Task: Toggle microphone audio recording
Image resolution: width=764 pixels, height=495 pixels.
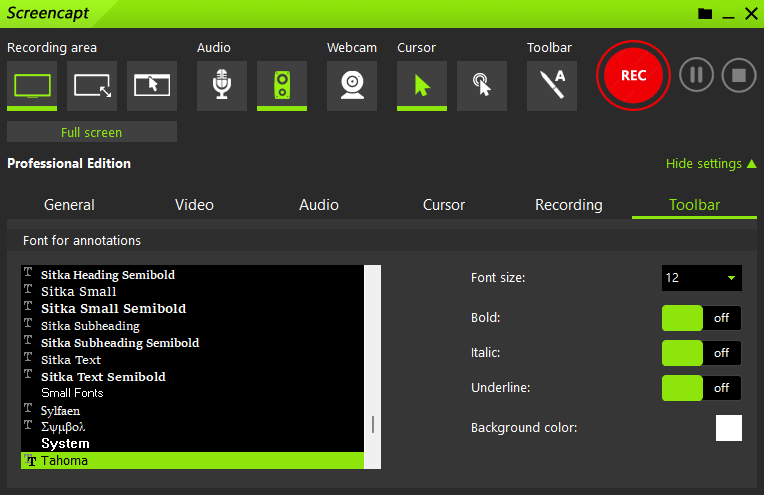Action: click(x=222, y=86)
